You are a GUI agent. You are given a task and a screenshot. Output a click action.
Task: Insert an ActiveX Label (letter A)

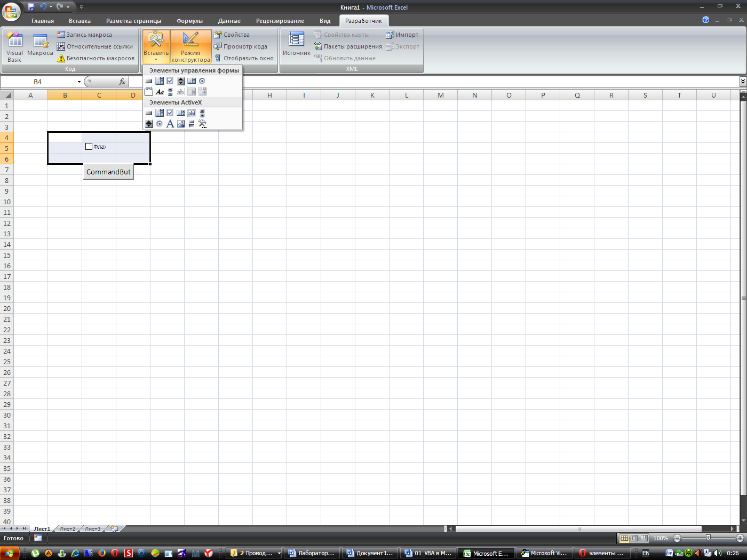pyautogui.click(x=170, y=124)
